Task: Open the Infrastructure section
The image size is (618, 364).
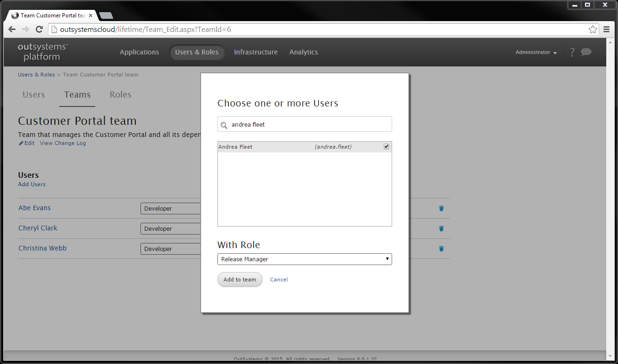Action: pyautogui.click(x=255, y=52)
